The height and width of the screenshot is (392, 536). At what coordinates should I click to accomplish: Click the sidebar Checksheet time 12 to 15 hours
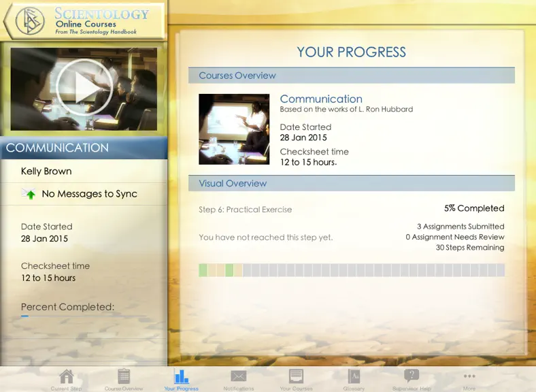pos(55,272)
